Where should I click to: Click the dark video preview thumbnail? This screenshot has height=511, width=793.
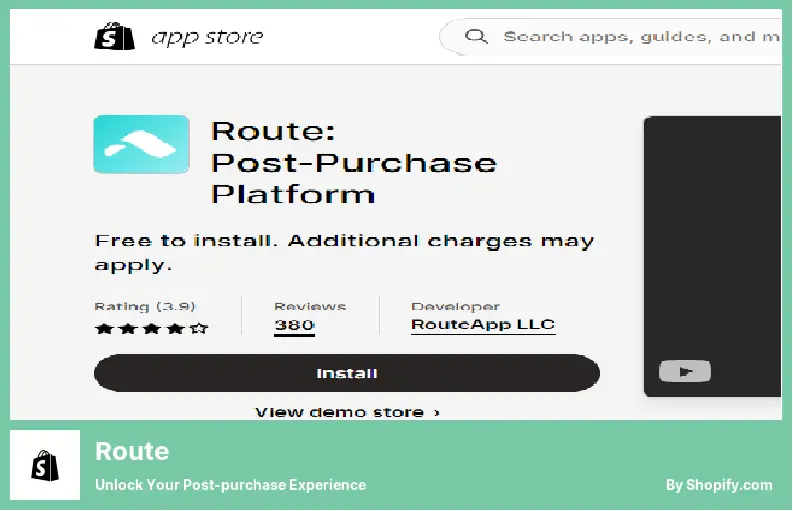pyautogui.click(x=713, y=257)
